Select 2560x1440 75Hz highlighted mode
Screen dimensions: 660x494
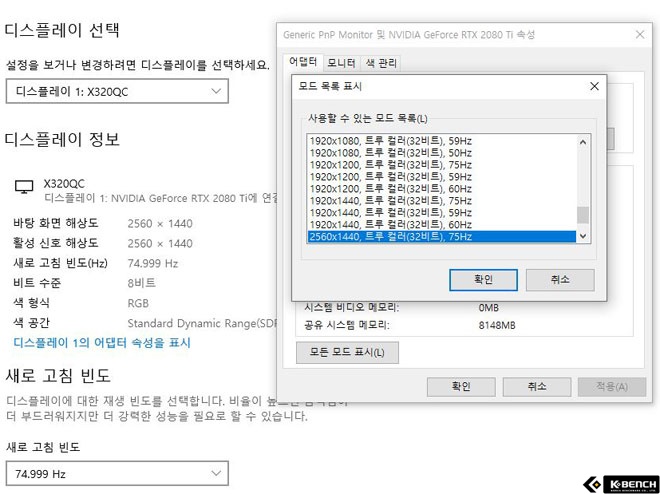coord(442,236)
